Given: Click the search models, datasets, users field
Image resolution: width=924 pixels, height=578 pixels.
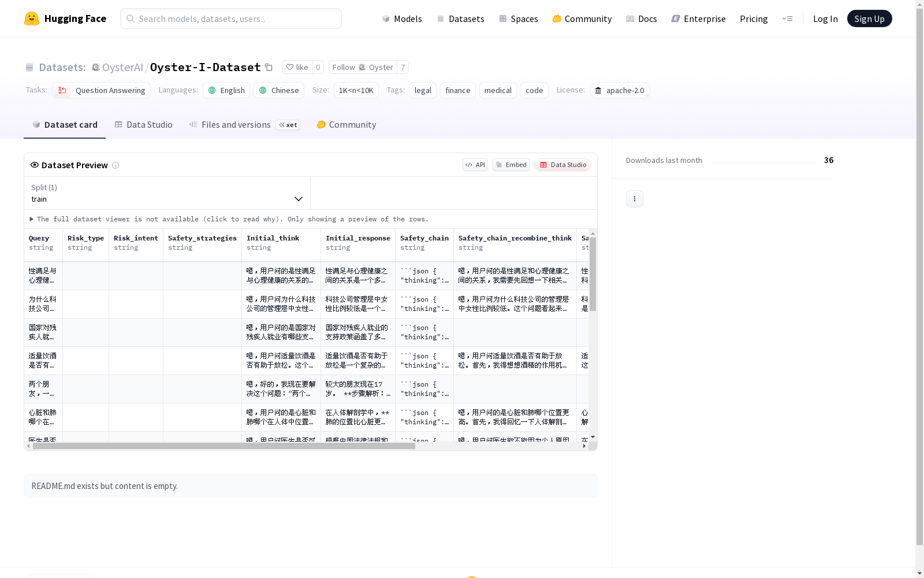Looking at the screenshot, I should (x=231, y=18).
